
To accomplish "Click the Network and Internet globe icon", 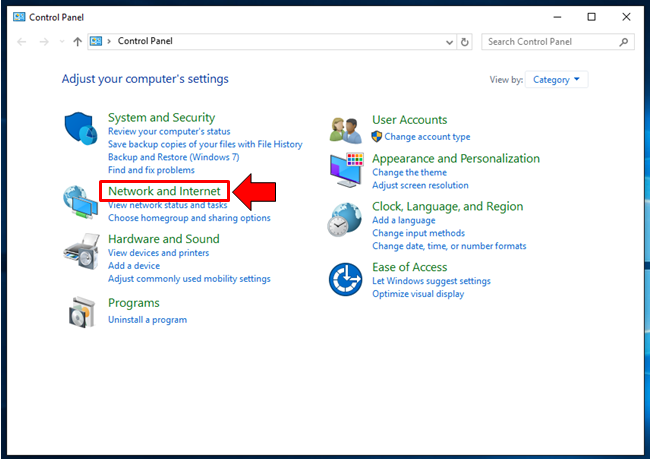I will 81,202.
